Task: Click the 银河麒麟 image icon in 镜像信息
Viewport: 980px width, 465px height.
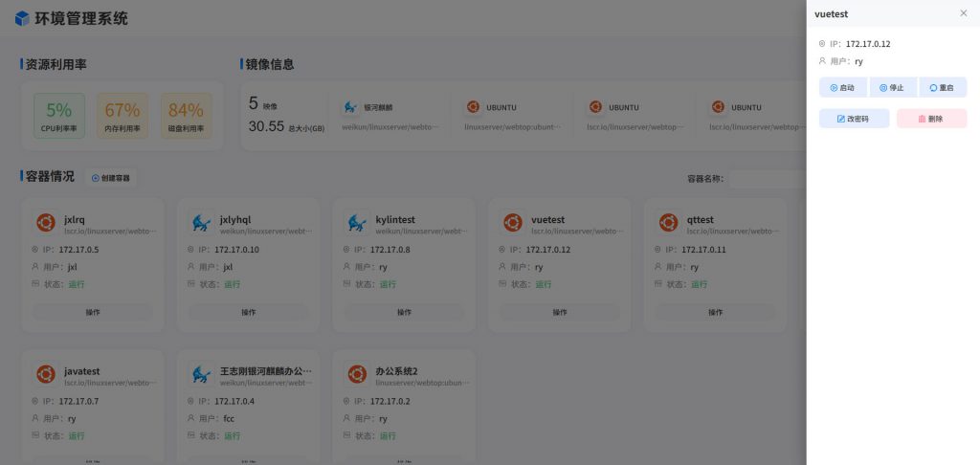Action: [349, 107]
